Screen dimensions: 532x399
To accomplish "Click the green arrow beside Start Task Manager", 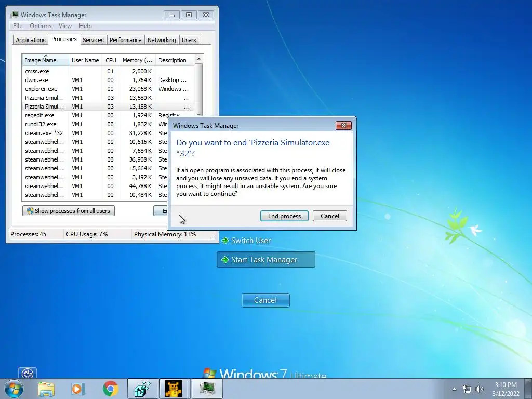I will (x=224, y=260).
